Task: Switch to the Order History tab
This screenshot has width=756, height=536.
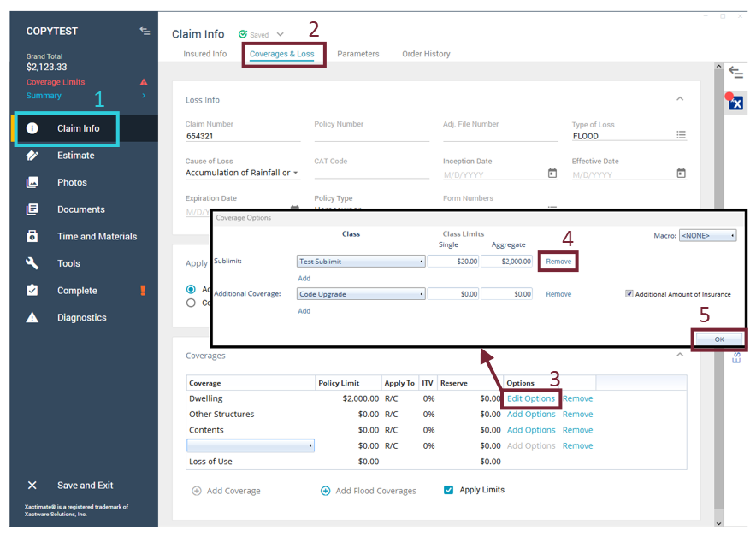Action: [x=426, y=54]
